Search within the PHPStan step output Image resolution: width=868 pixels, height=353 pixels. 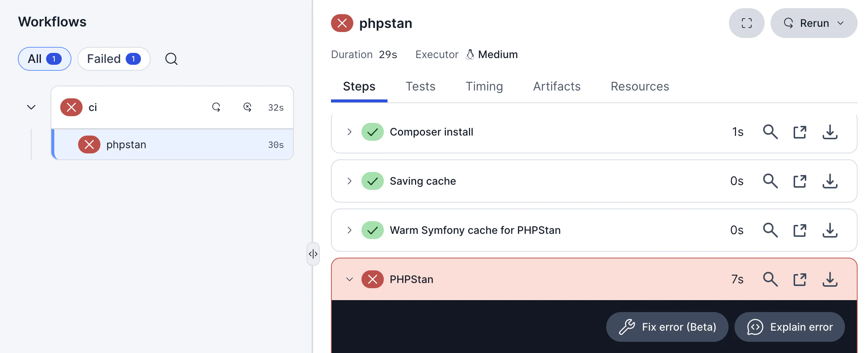click(770, 279)
